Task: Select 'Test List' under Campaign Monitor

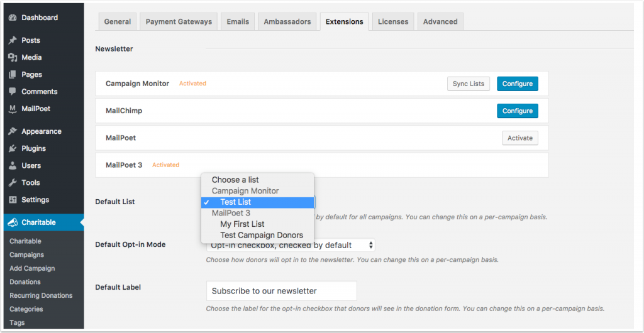Action: coord(257,202)
